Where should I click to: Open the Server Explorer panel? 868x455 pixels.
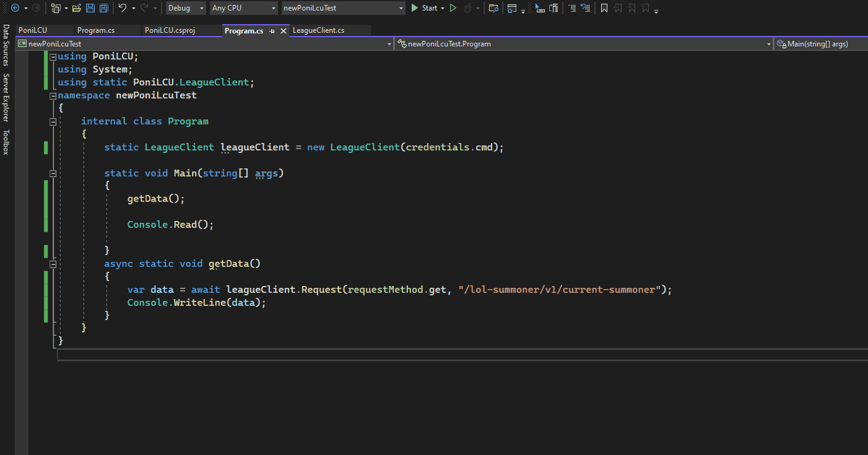[x=6, y=90]
